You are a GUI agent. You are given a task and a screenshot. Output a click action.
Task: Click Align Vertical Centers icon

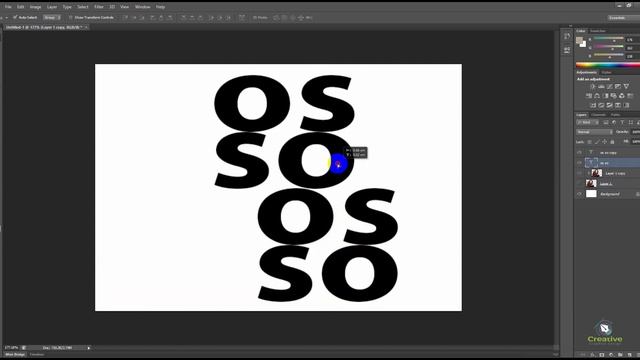pyautogui.click(x=134, y=18)
